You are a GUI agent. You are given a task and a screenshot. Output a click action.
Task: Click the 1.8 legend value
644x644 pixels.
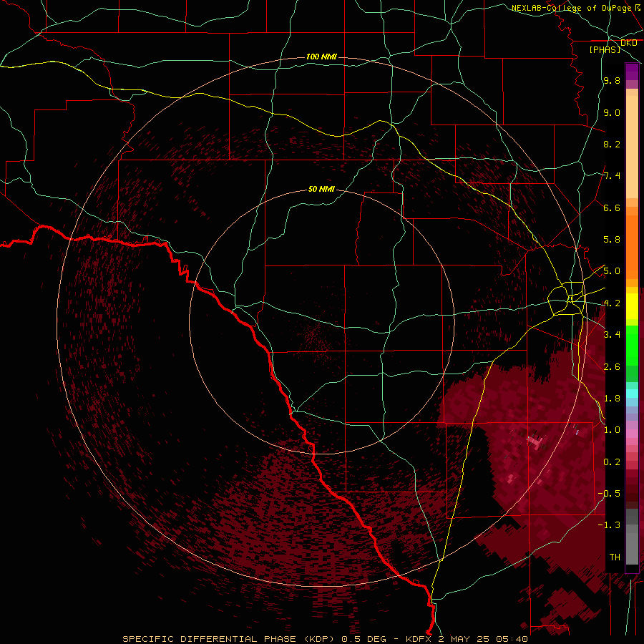click(x=612, y=399)
